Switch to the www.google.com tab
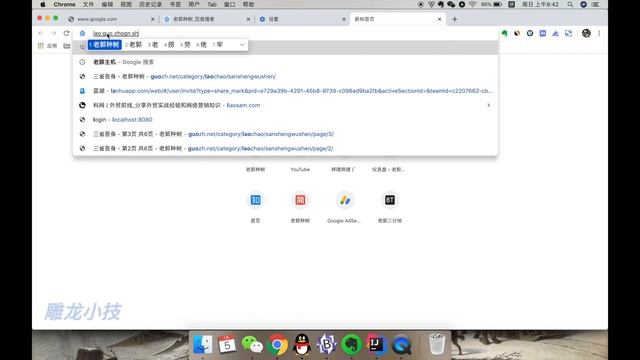This screenshot has height=360, width=640. [x=110, y=19]
